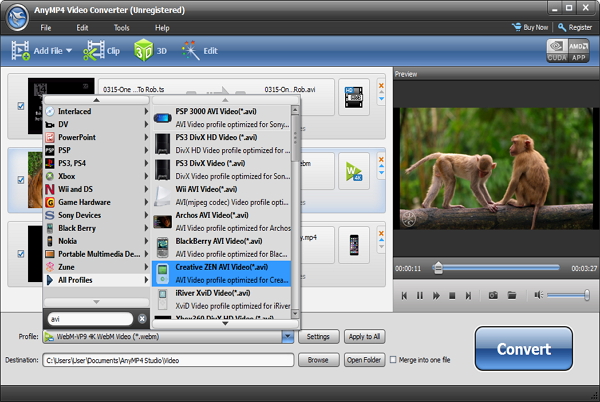Viewport: 600px width, 402px height.
Task: Clear the avi search with the X icon
Action: (x=142, y=318)
